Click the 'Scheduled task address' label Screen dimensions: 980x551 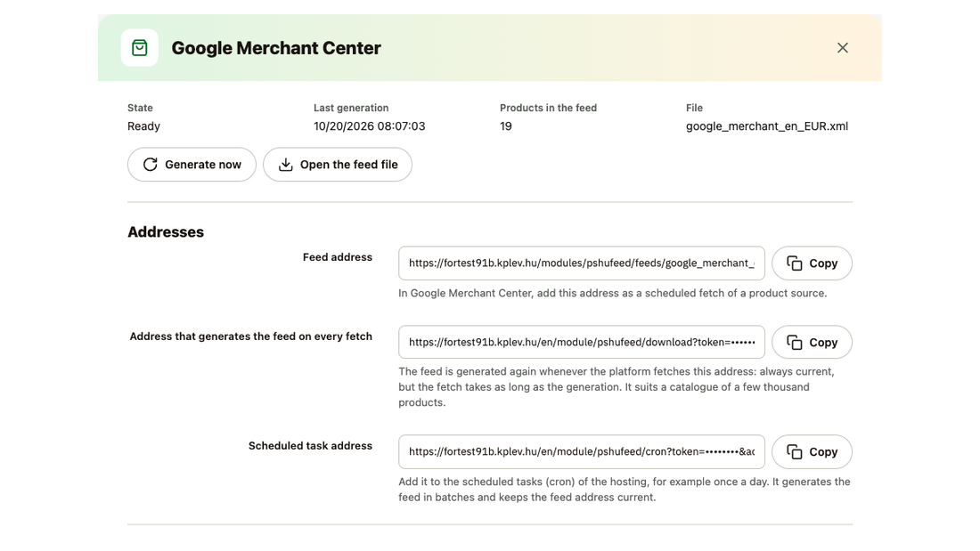(x=310, y=445)
